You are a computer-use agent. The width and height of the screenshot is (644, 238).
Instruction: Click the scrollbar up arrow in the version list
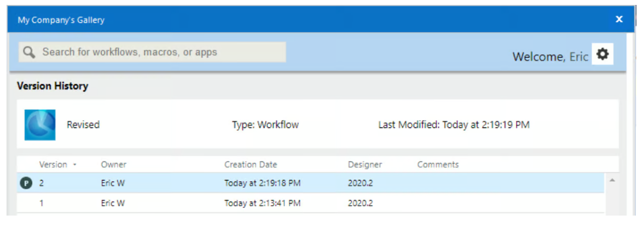pos(612,181)
